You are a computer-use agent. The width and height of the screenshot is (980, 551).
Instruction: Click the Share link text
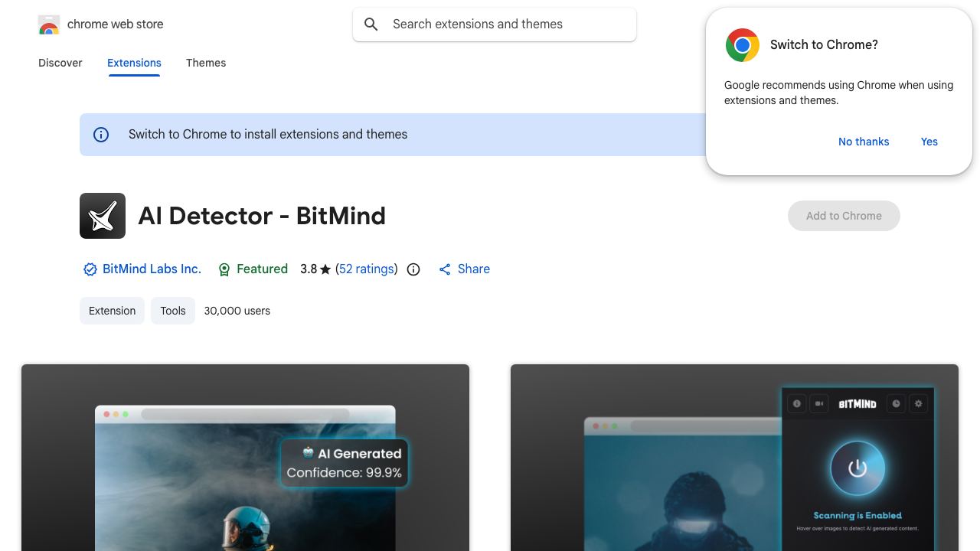point(474,269)
